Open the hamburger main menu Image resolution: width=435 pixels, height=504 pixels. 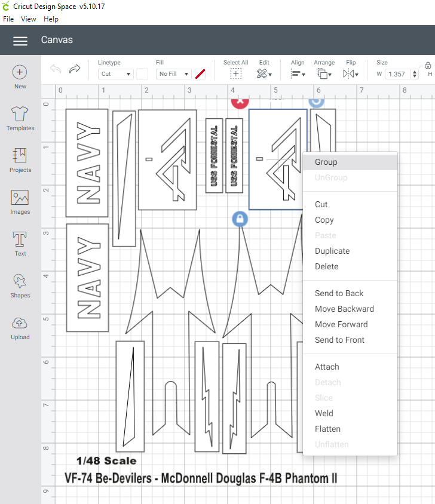pyautogui.click(x=20, y=41)
